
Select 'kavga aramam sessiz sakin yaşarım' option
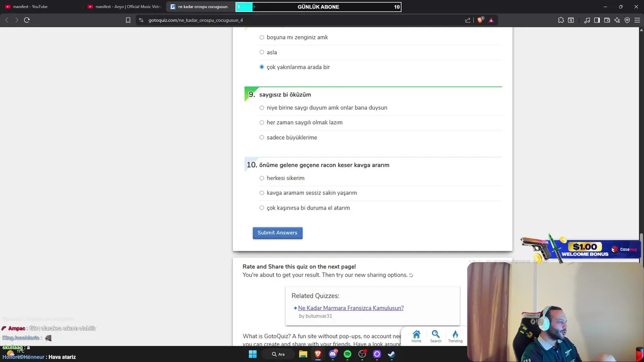point(262,193)
